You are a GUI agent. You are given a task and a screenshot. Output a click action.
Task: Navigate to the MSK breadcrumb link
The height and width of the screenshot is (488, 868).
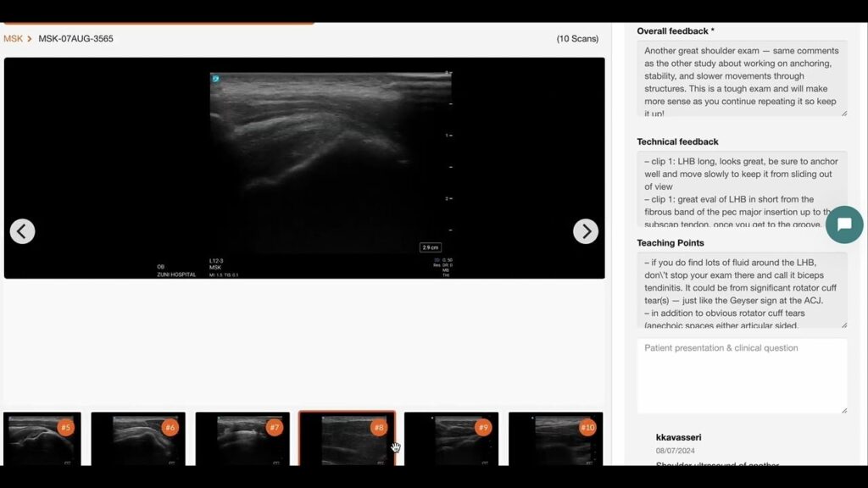tap(13, 39)
